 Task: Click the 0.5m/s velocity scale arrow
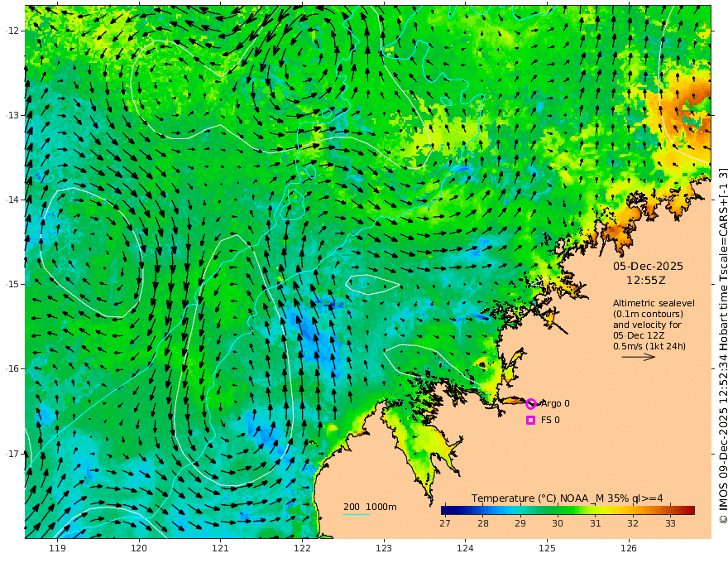(x=638, y=357)
